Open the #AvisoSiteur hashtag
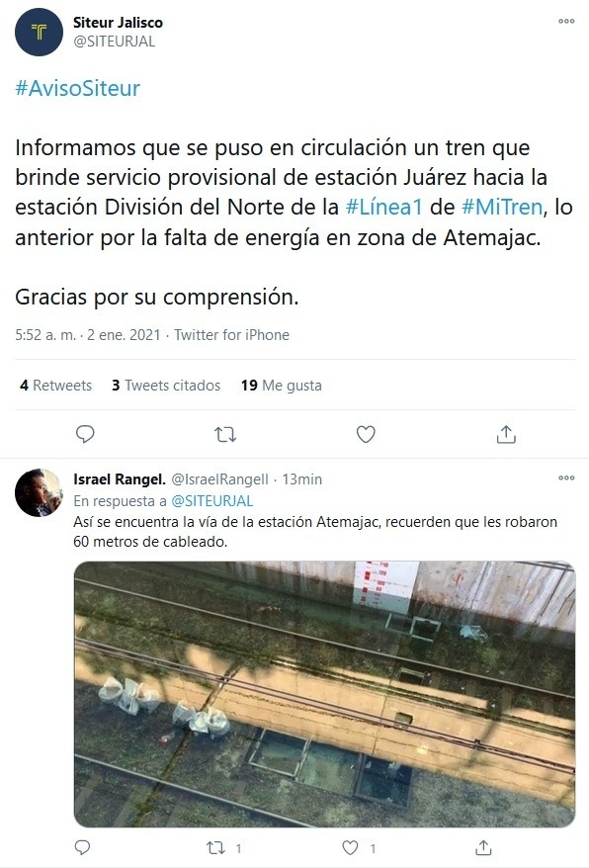This screenshot has height=868, width=589. click(77, 88)
